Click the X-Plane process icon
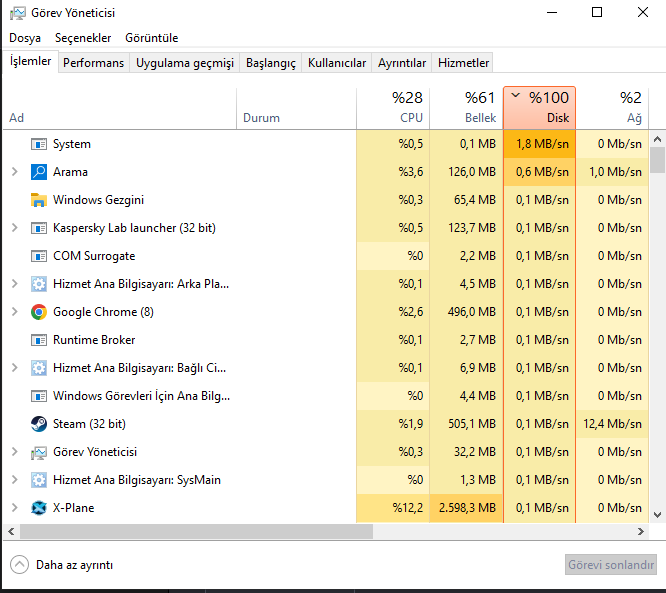This screenshot has width=666, height=593. (39, 508)
